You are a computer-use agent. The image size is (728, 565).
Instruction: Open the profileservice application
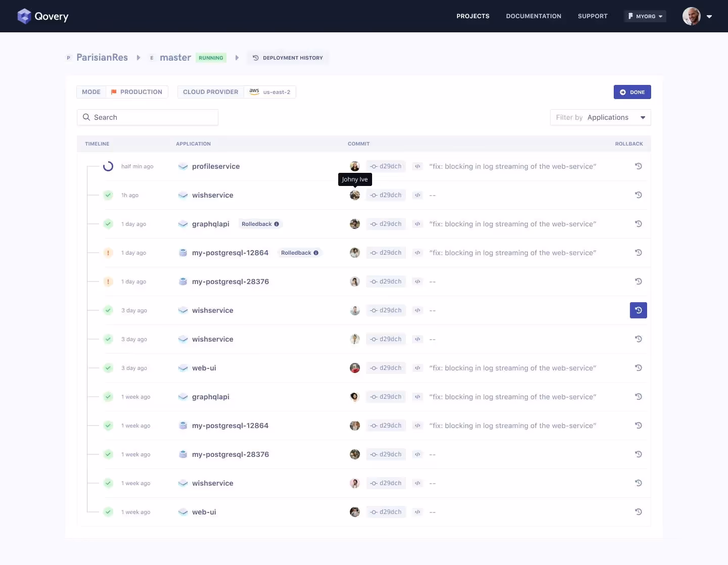pos(216,166)
